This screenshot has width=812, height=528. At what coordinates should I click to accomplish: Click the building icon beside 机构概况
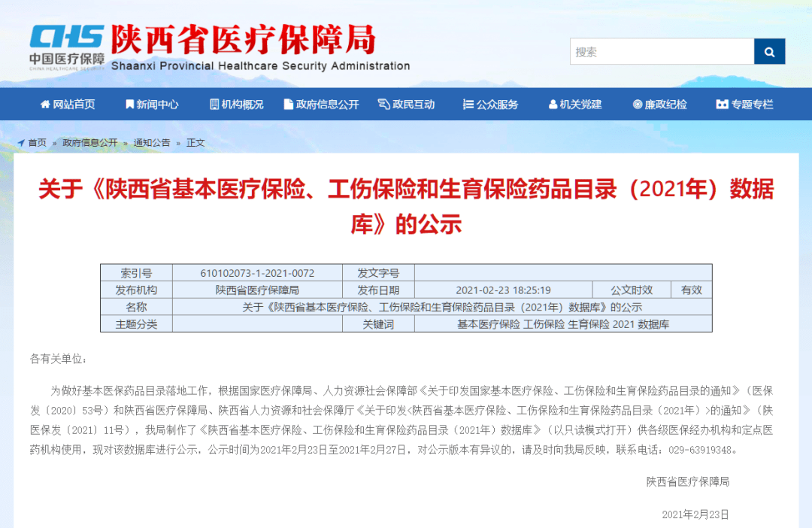pyautogui.click(x=214, y=105)
